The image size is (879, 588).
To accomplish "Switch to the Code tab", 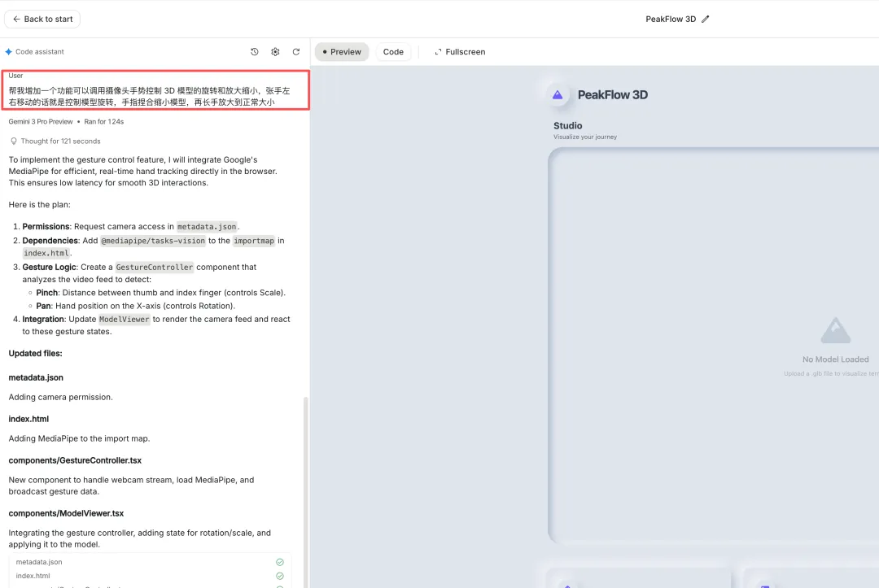I will click(393, 52).
